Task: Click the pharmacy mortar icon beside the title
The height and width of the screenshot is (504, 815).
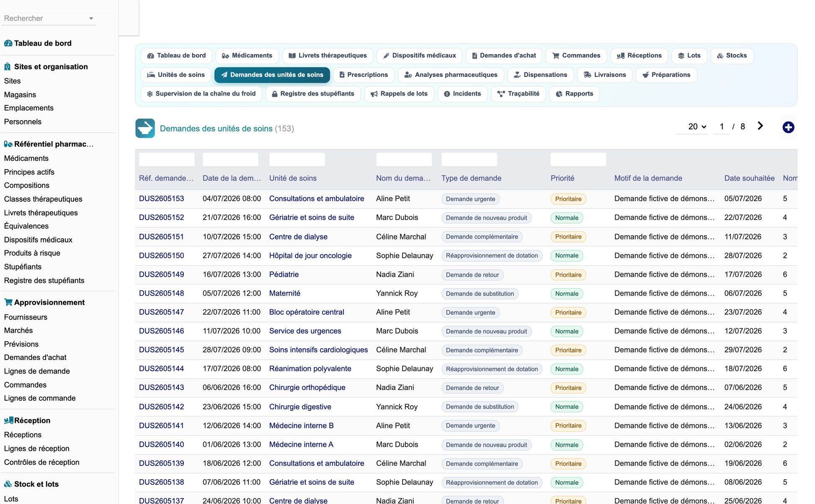Action: pos(145,129)
